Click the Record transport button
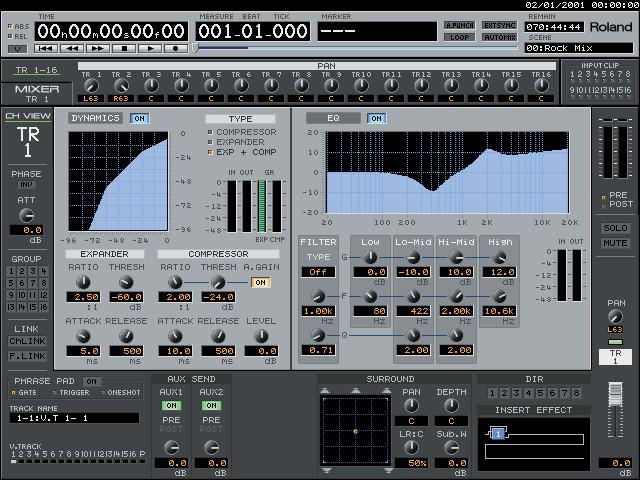The image size is (640, 480). (177, 48)
